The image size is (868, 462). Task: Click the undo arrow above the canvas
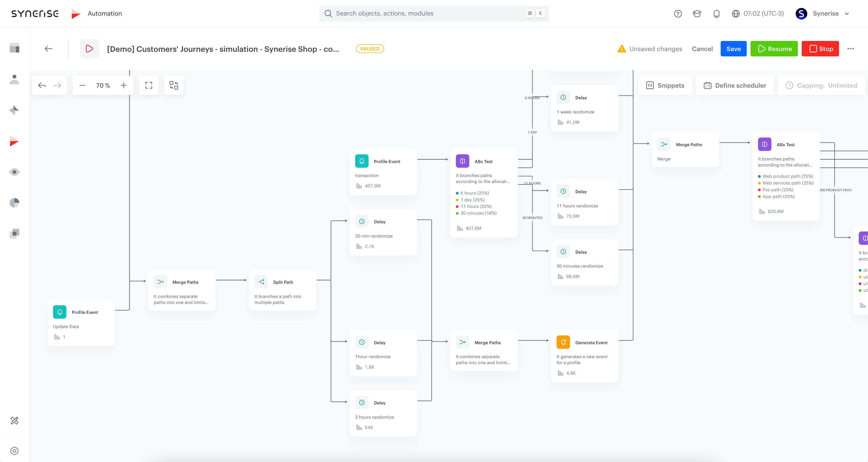42,85
